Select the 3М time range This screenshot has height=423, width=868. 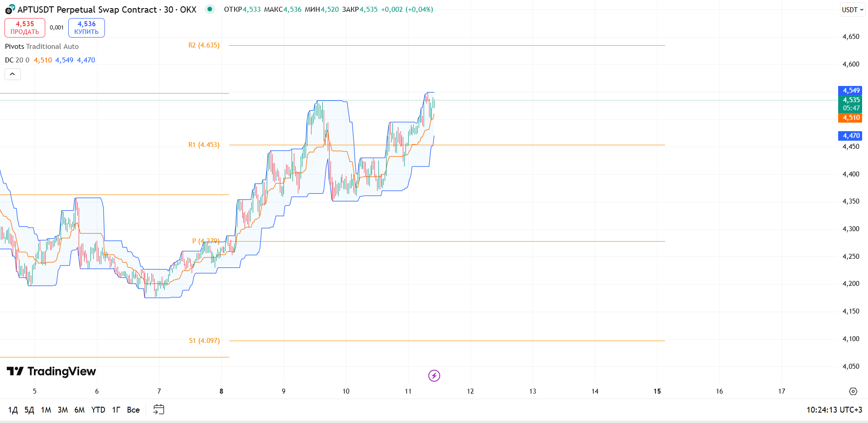(63, 410)
